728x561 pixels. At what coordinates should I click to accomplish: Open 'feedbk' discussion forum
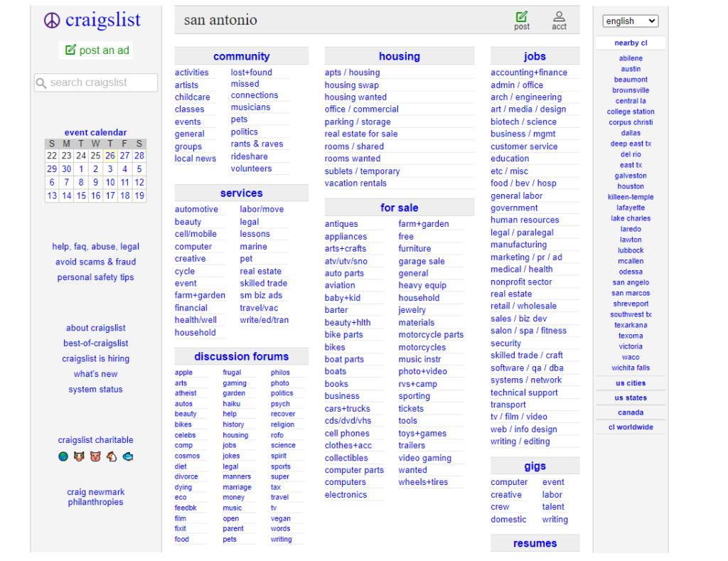pos(186,508)
